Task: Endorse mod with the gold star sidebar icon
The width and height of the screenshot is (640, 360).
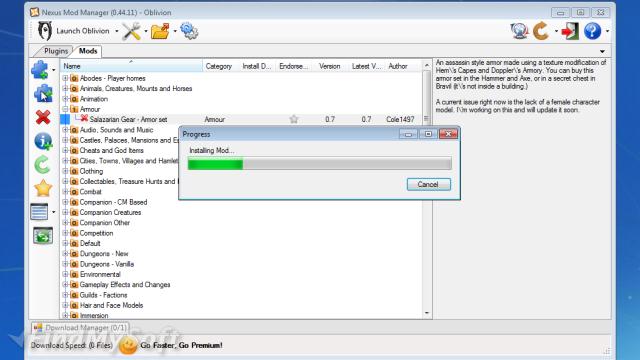Action: coord(43,188)
